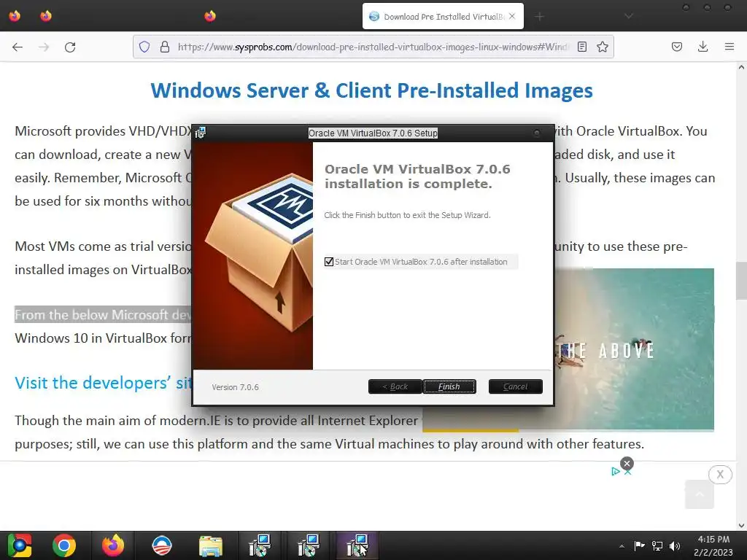Click the Back button in Setup wizard
The image size is (747, 560).
pyautogui.click(x=395, y=386)
